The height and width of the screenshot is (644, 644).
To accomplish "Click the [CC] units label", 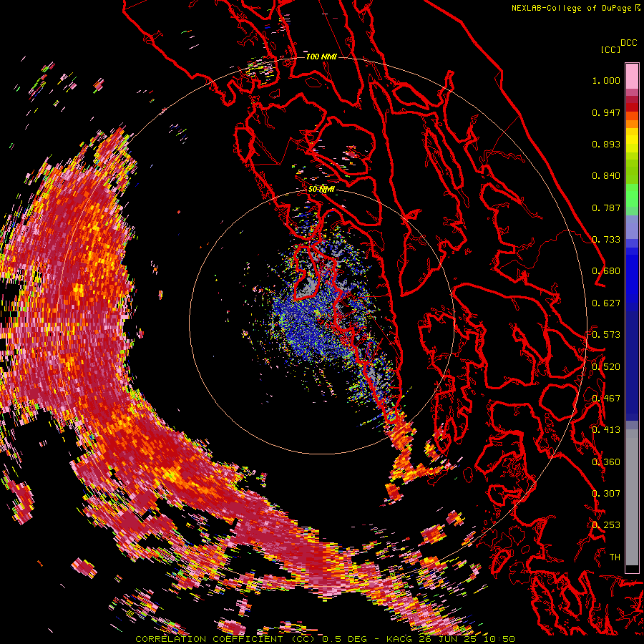I will tap(610, 49).
